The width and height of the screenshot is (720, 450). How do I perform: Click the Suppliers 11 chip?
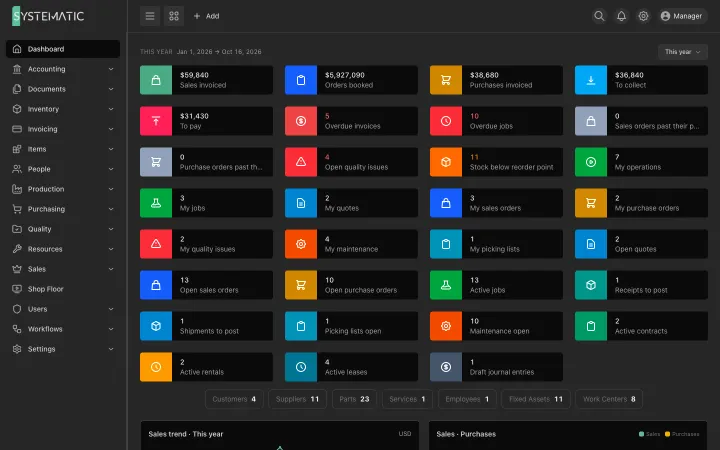297,399
